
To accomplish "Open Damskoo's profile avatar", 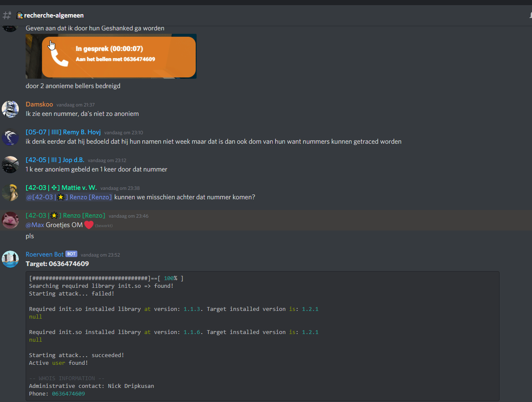I will click(x=10, y=109).
